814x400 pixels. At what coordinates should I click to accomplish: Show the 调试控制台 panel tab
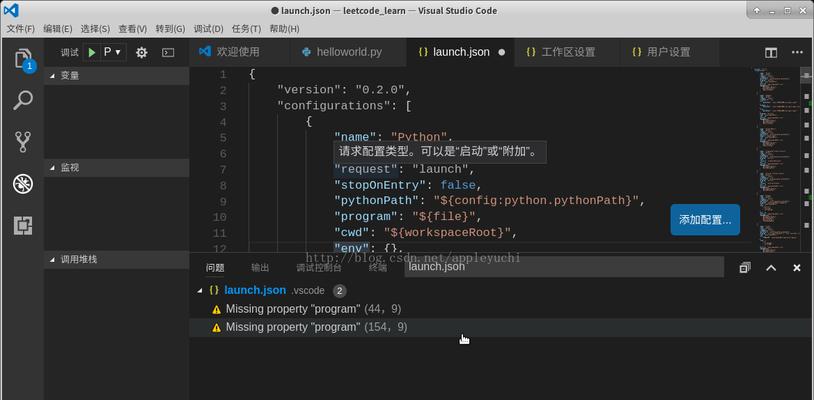319,268
